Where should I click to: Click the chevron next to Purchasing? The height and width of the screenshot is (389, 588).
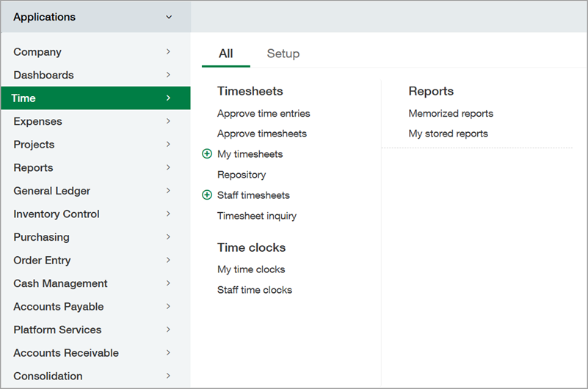tap(168, 237)
